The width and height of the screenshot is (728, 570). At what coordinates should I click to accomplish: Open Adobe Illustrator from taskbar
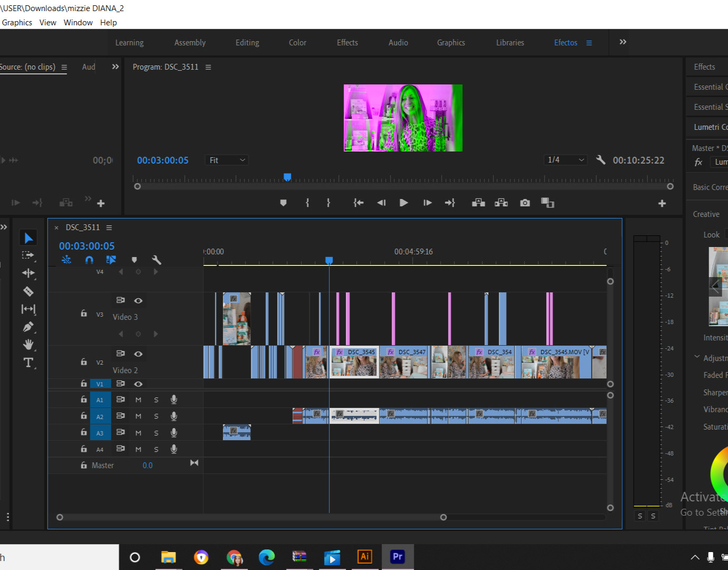click(365, 557)
